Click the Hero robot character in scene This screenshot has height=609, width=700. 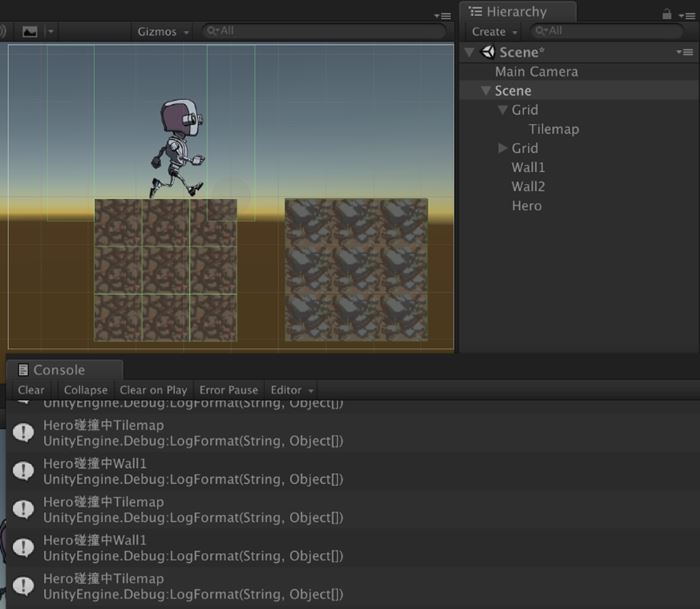[178, 148]
